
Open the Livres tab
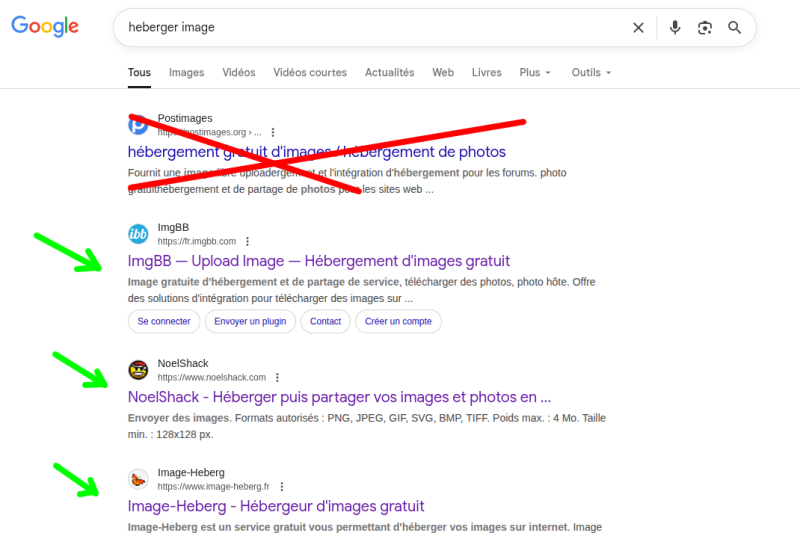click(x=487, y=72)
